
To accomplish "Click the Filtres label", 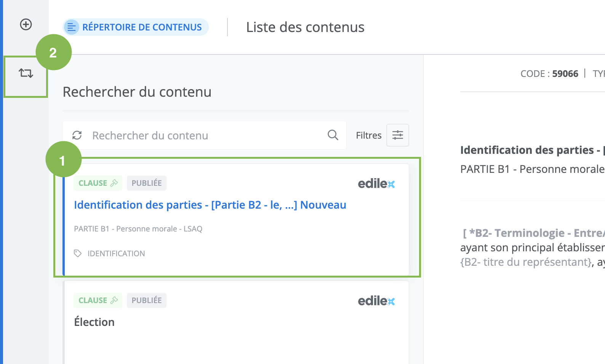I will pos(368,136).
